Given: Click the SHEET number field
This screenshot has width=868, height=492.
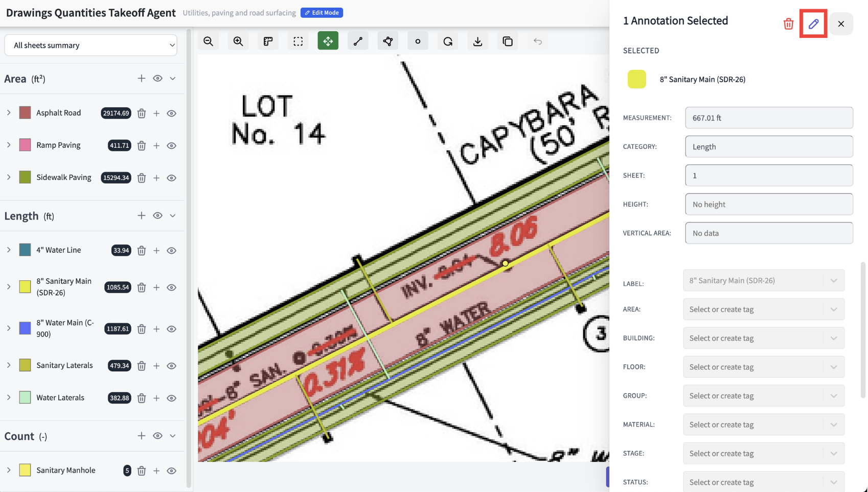Looking at the screenshot, I should [769, 175].
